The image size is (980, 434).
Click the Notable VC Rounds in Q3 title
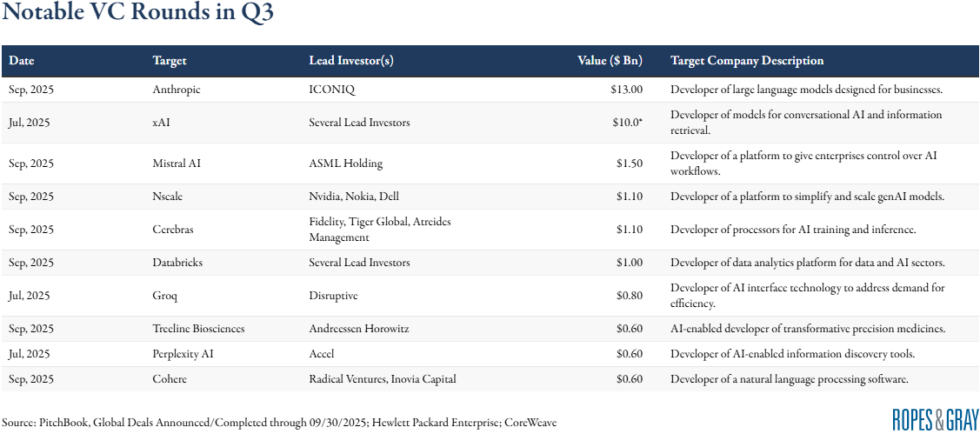[138, 15]
